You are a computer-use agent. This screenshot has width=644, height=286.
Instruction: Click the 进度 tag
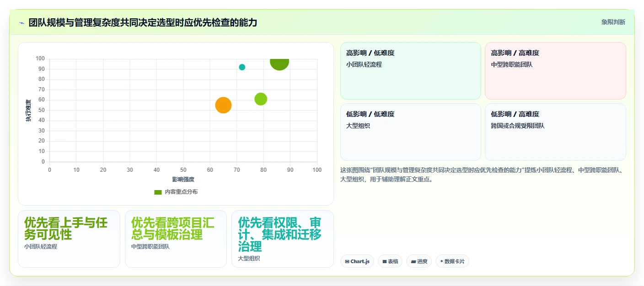[419, 261]
